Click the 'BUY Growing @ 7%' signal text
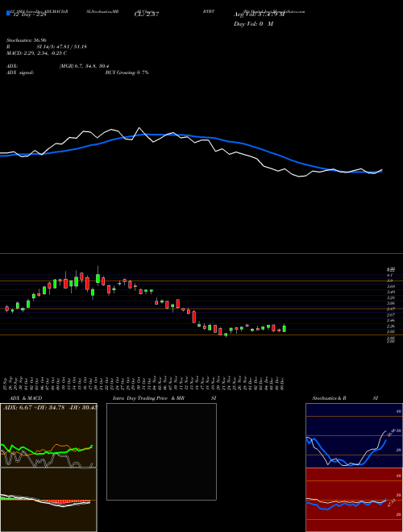403x532 pixels. 127,73
